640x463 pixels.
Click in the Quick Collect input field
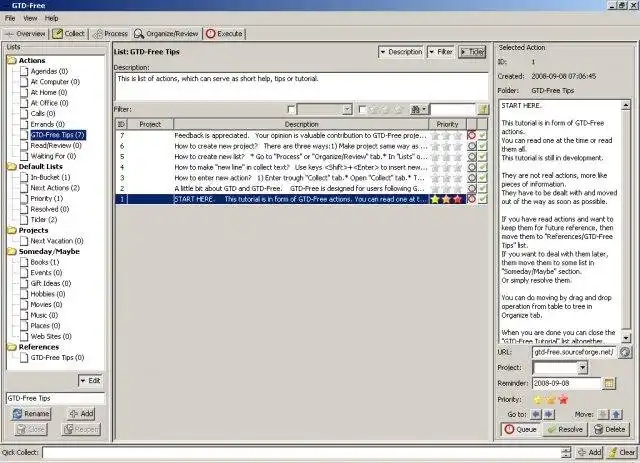302,452
